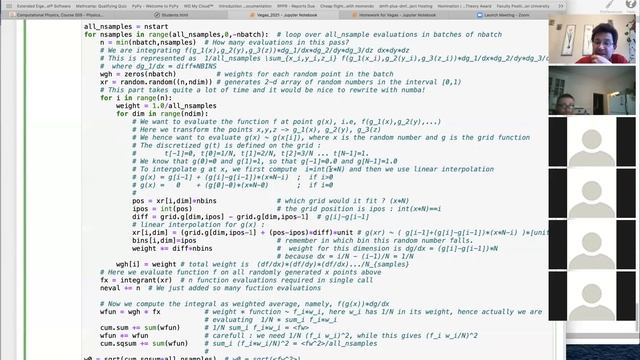
Task: Open the 'RPPR - Reports Due' bookmark
Action: click(x=296, y=6)
